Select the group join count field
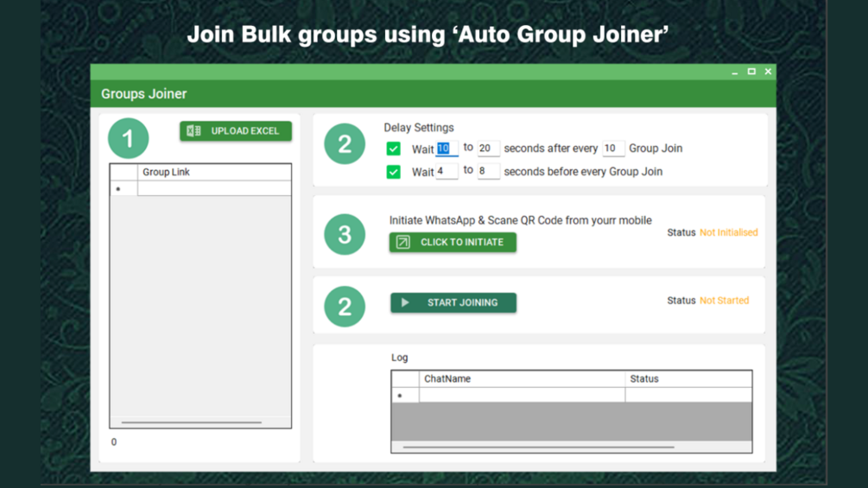868x488 pixels. pyautogui.click(x=613, y=149)
